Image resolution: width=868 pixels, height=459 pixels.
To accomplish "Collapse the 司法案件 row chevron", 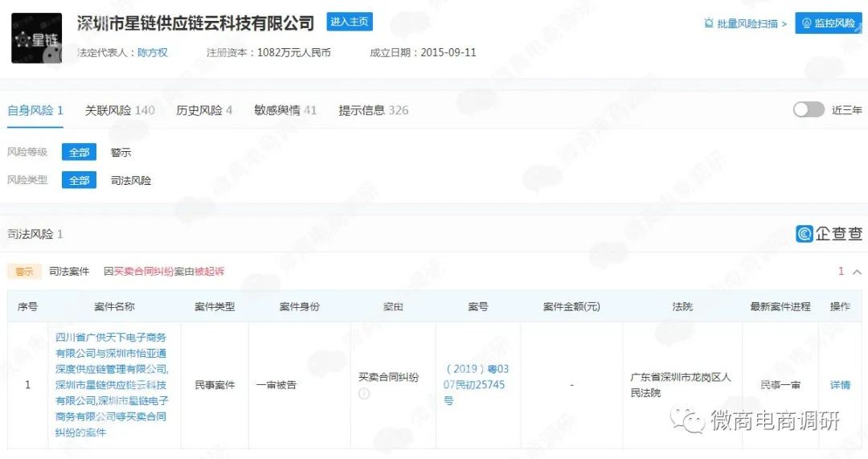I will (x=857, y=272).
